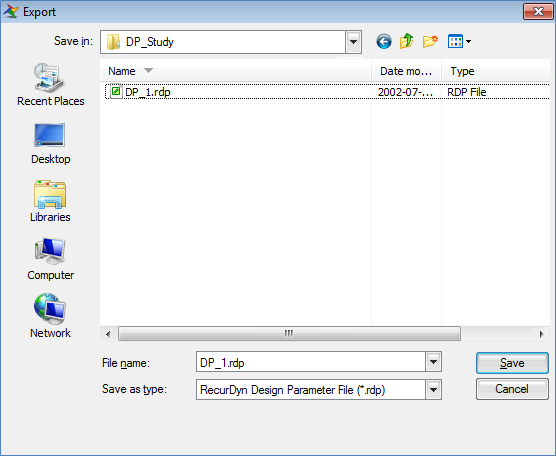Browse the Network location
Image resolution: width=556 pixels, height=456 pixels.
50,316
